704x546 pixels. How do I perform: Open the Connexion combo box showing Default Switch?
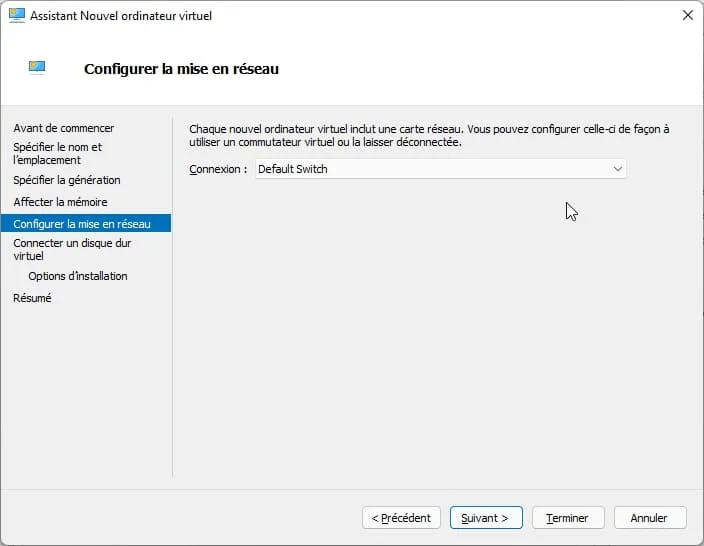pyautogui.click(x=430, y=169)
